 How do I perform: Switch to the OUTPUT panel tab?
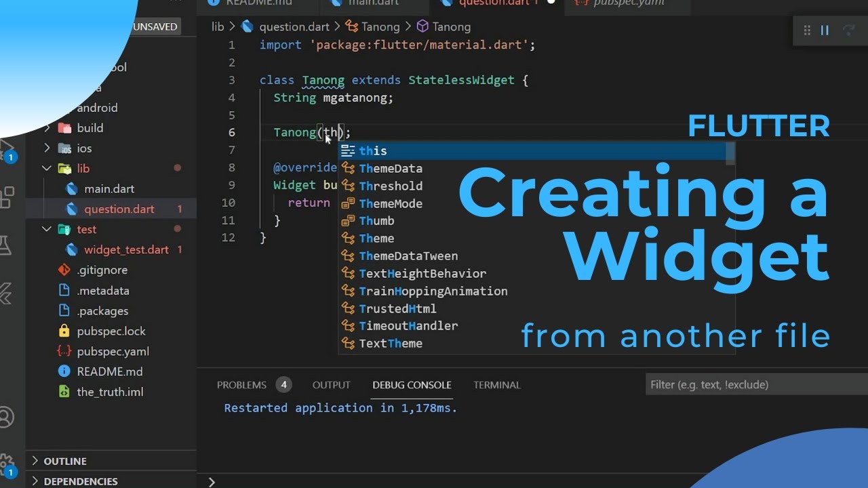[x=332, y=385]
